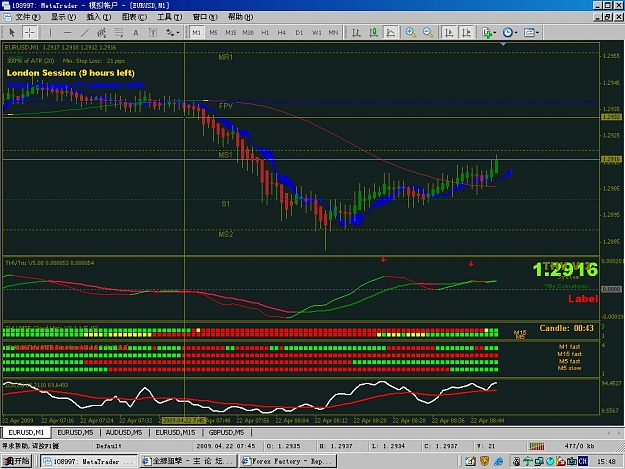Select the cursor arrow tool
This screenshot has height=469, width=625.
coord(12,33)
